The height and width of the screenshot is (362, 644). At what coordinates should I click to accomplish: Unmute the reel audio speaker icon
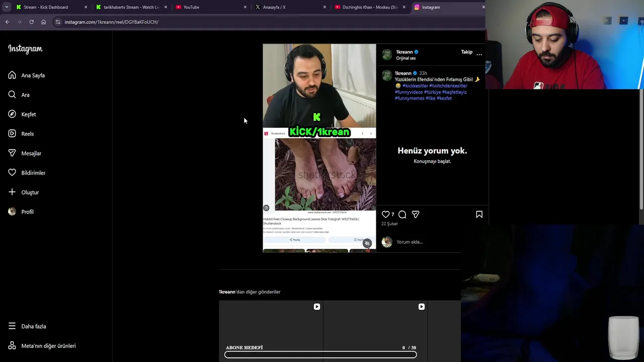pos(367,243)
